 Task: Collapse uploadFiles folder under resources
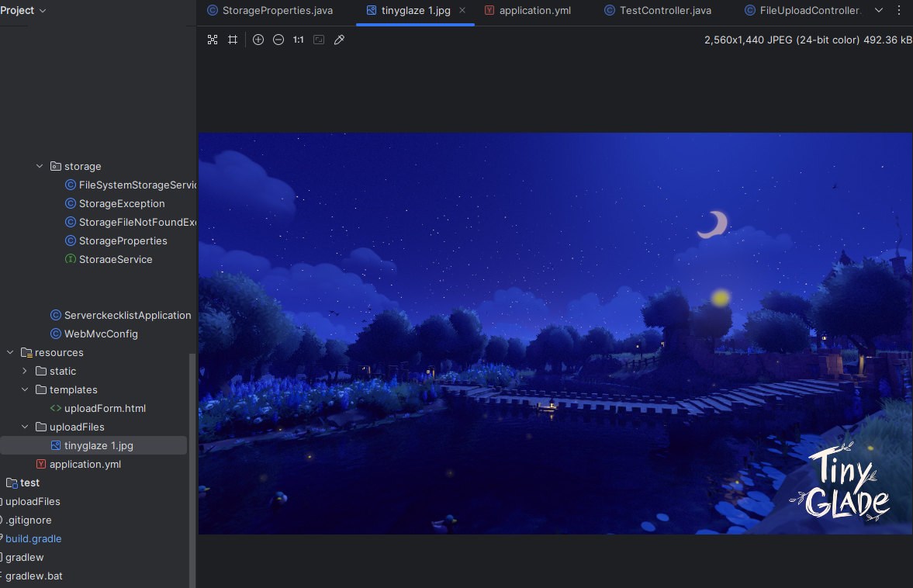pos(25,427)
